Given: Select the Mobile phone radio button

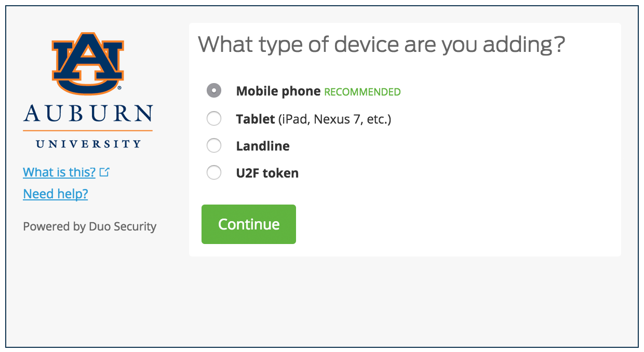Looking at the screenshot, I should (214, 91).
